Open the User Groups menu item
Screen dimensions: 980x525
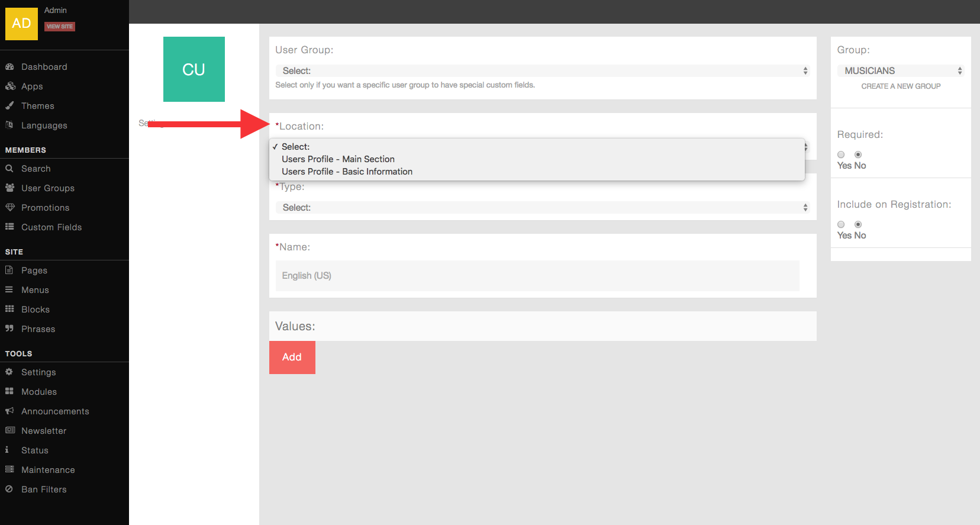pyautogui.click(x=48, y=188)
